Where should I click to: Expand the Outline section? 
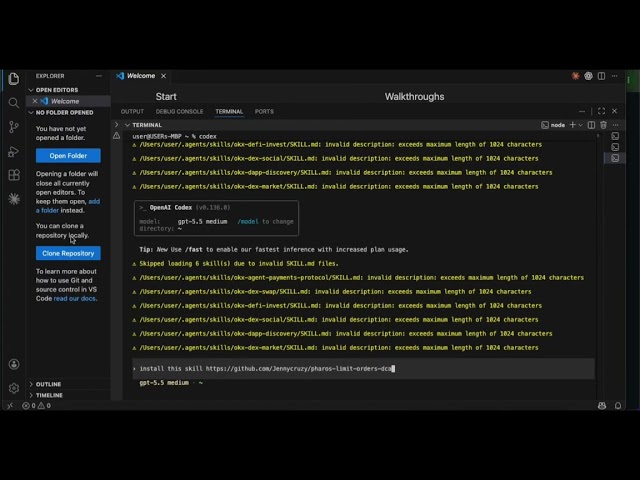coord(31,384)
